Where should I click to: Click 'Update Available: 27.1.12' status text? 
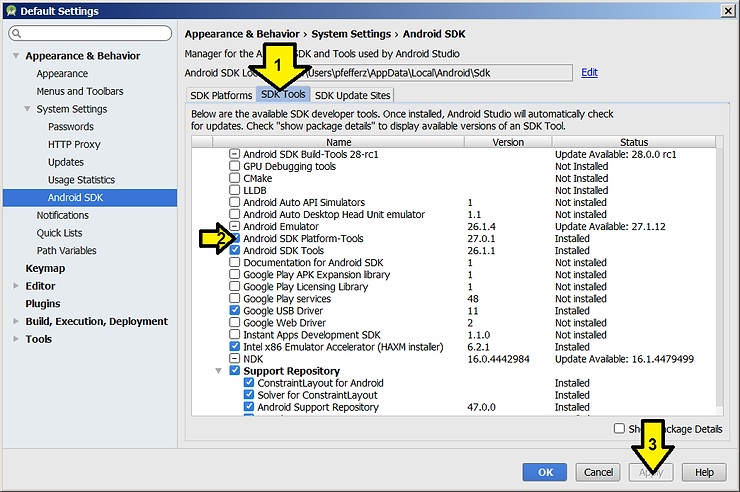[x=610, y=226]
